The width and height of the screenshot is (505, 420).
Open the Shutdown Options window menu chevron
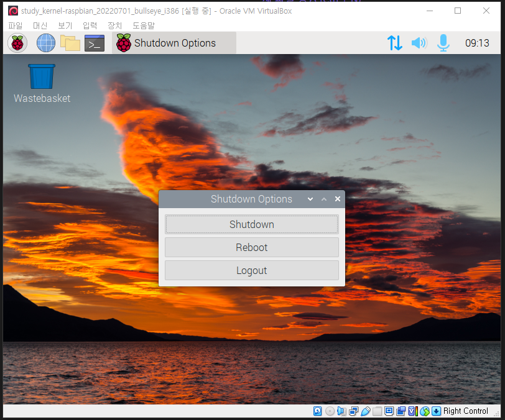point(310,199)
